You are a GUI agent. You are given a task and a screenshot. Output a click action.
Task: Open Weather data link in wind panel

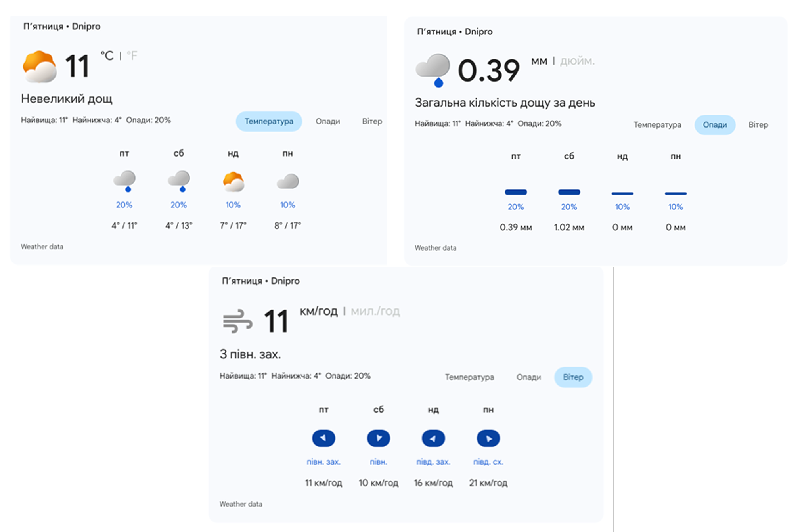(241, 504)
